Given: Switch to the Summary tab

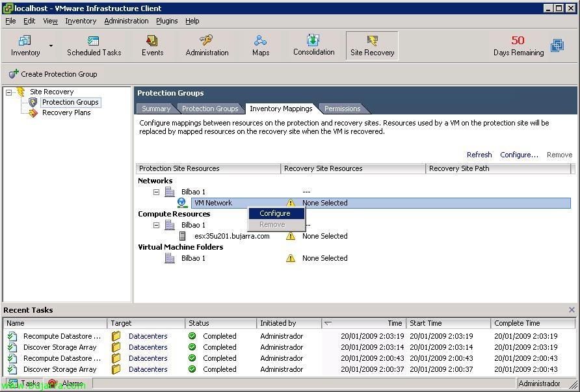Looking at the screenshot, I should coord(155,109).
